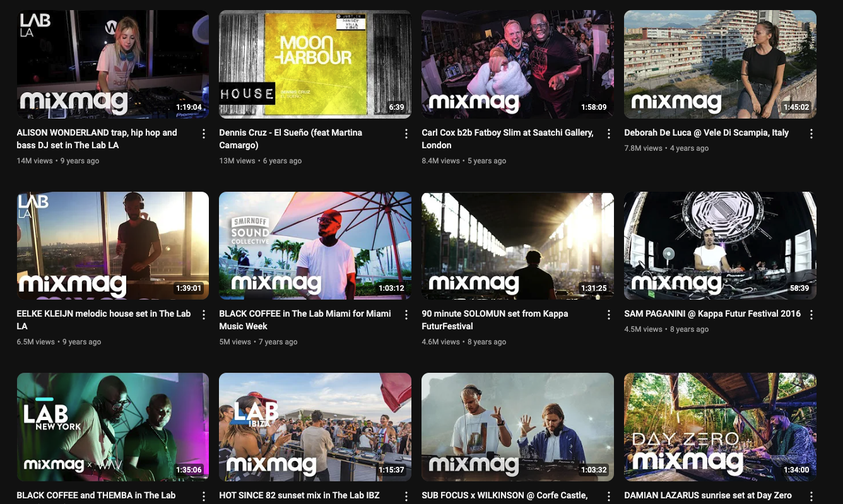
Task: Open the ALISON WONDERLAND video thumbnail
Action: (x=112, y=64)
